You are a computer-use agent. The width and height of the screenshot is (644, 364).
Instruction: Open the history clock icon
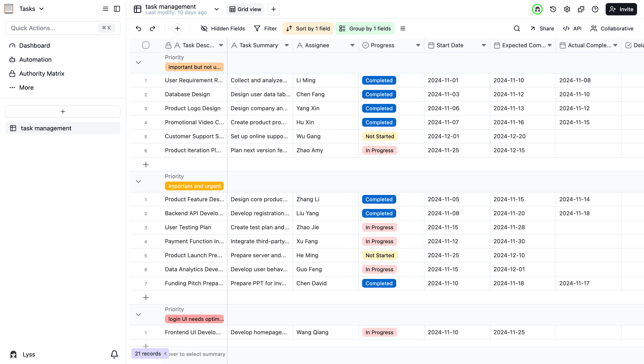coord(553,9)
